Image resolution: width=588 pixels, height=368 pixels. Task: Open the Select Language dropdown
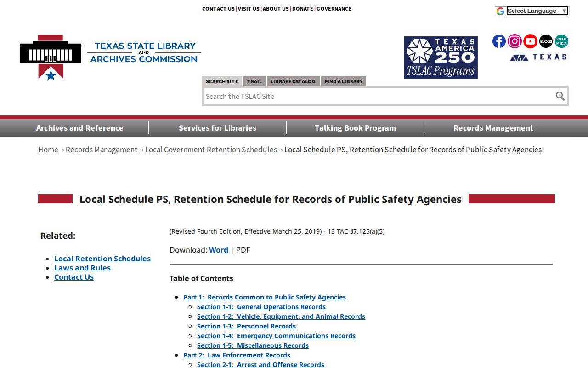pos(537,11)
